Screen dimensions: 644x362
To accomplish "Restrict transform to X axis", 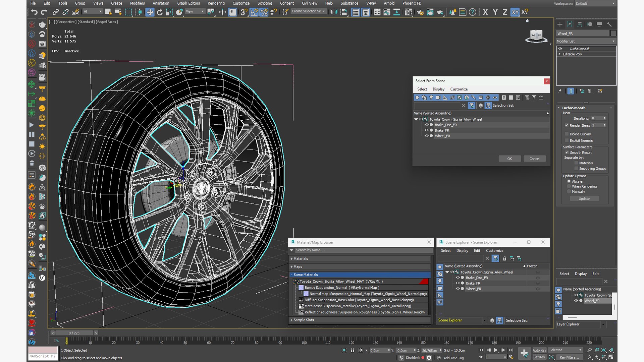I will (485, 12).
